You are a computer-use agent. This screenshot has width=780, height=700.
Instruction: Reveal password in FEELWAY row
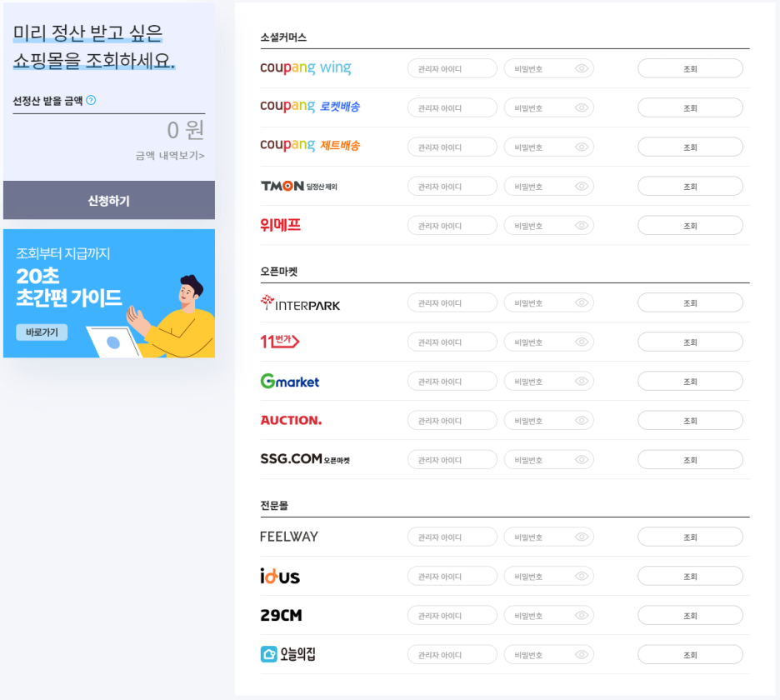pyautogui.click(x=582, y=537)
